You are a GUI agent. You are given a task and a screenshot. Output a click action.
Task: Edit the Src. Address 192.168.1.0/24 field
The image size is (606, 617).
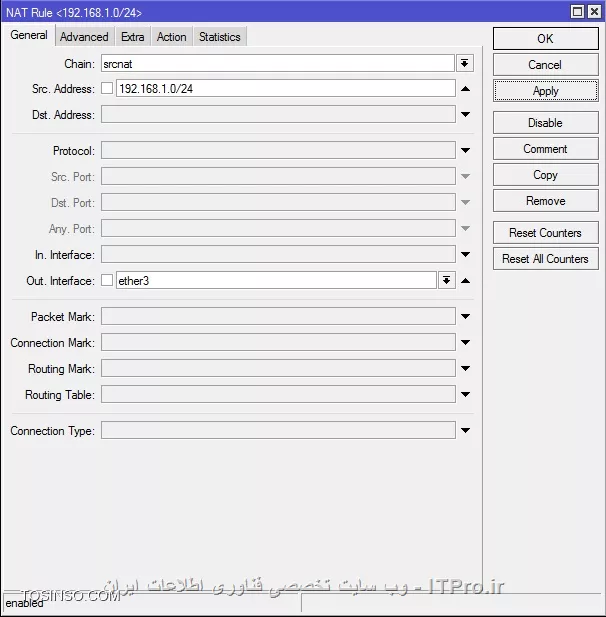(286, 88)
